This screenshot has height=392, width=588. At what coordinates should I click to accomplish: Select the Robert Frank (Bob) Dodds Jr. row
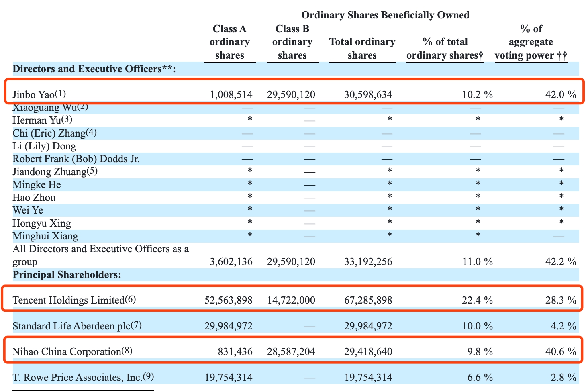coord(76,159)
